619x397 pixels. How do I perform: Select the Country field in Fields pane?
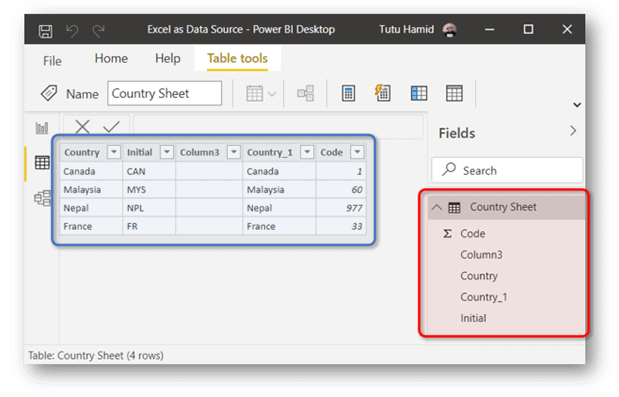point(479,276)
